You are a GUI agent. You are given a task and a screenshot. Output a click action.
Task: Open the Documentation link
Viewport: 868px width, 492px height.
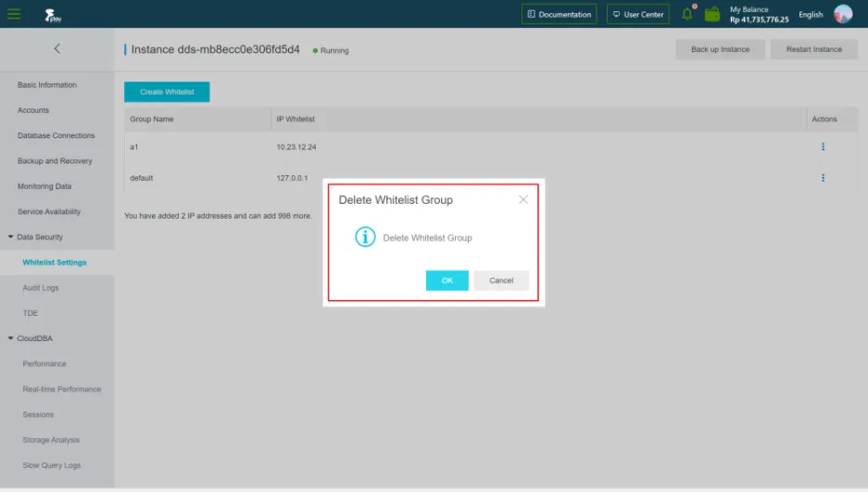coord(560,15)
